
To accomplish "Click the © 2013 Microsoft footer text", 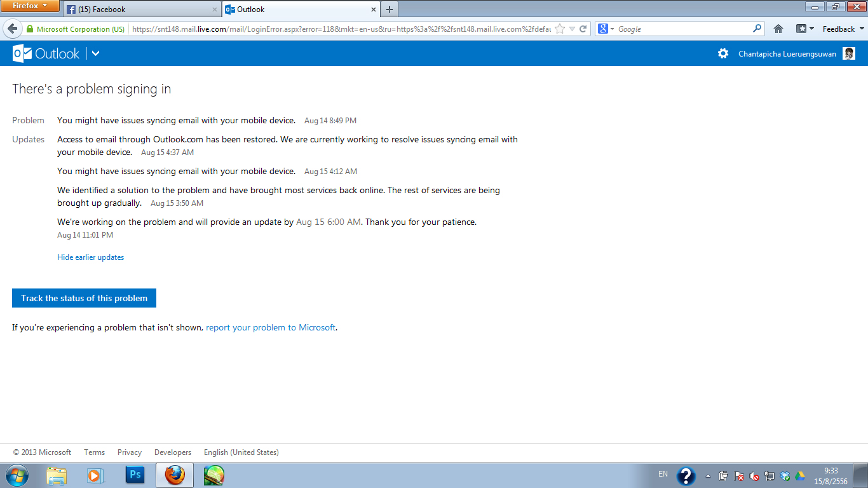I will tap(42, 452).
